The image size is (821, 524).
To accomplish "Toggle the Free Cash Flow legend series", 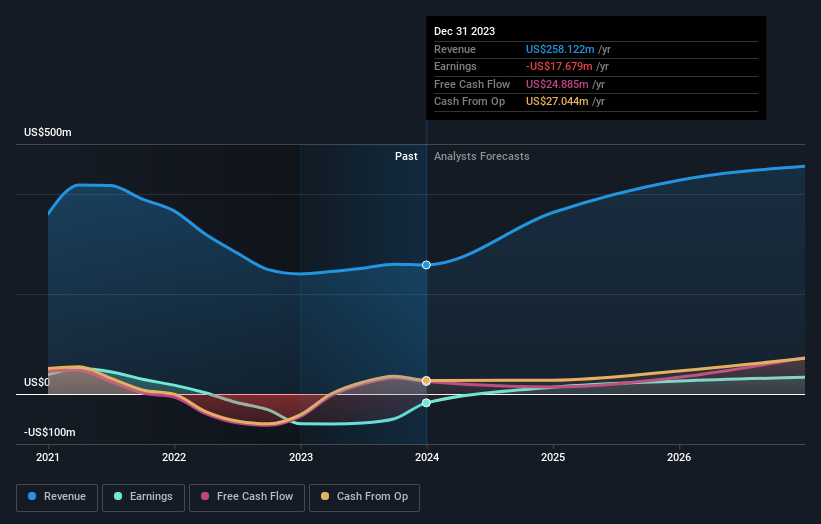I will point(247,497).
